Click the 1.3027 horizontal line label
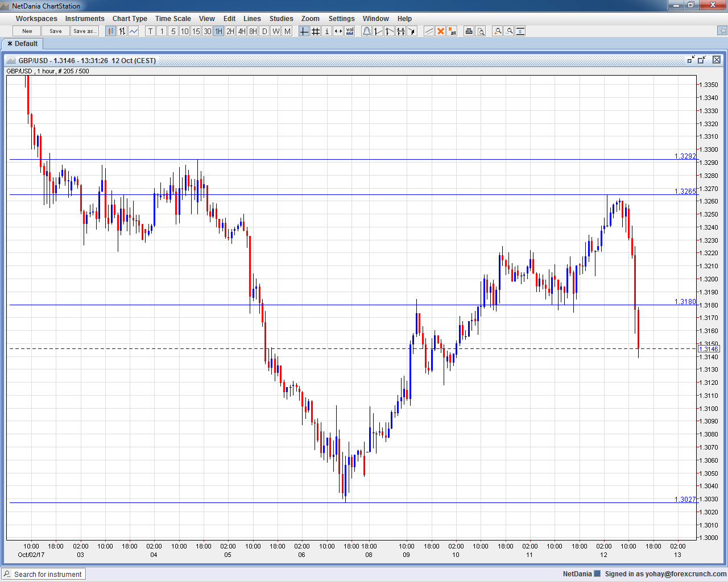This screenshot has height=582, width=728. point(685,499)
